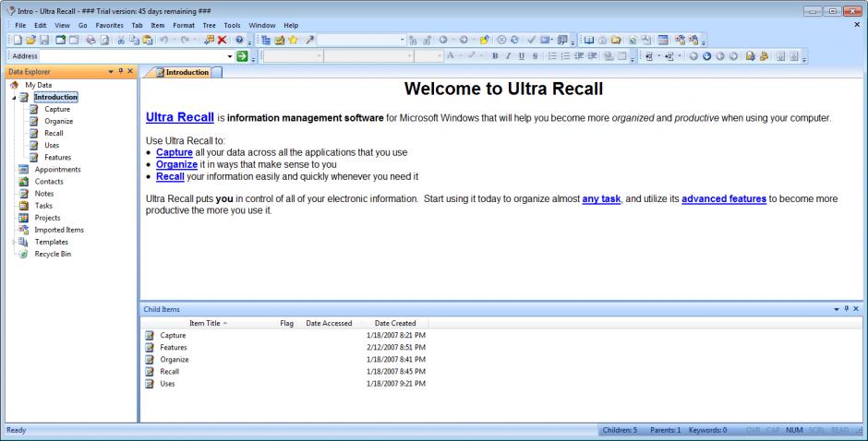
Task: Click the New document icon in toolbar
Action: (18, 40)
